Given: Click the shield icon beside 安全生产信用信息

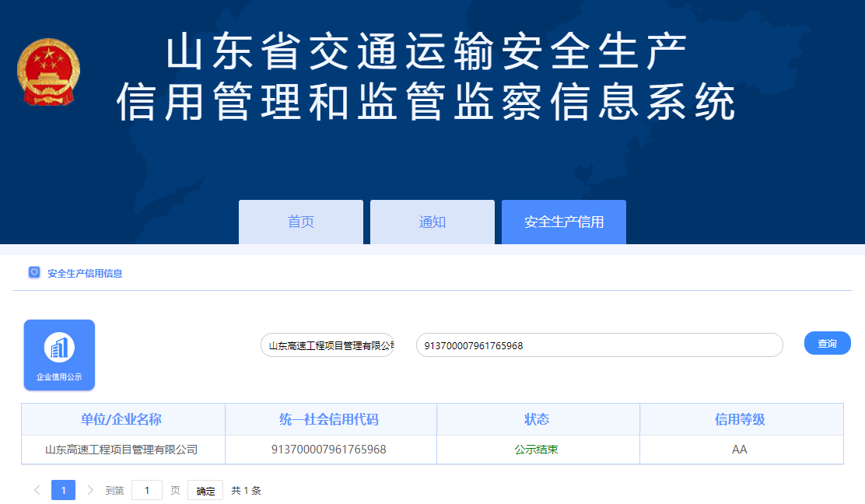Looking at the screenshot, I should point(34,273).
